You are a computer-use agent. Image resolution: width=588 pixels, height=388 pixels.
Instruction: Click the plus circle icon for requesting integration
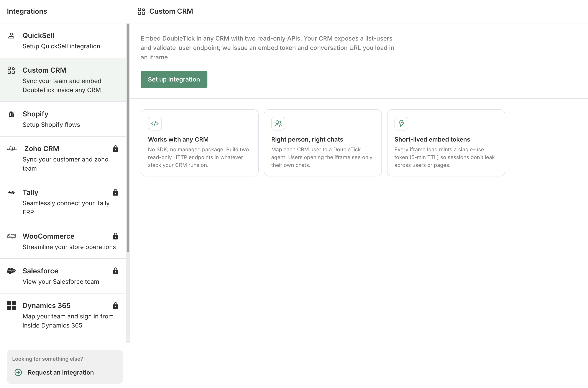click(x=18, y=372)
